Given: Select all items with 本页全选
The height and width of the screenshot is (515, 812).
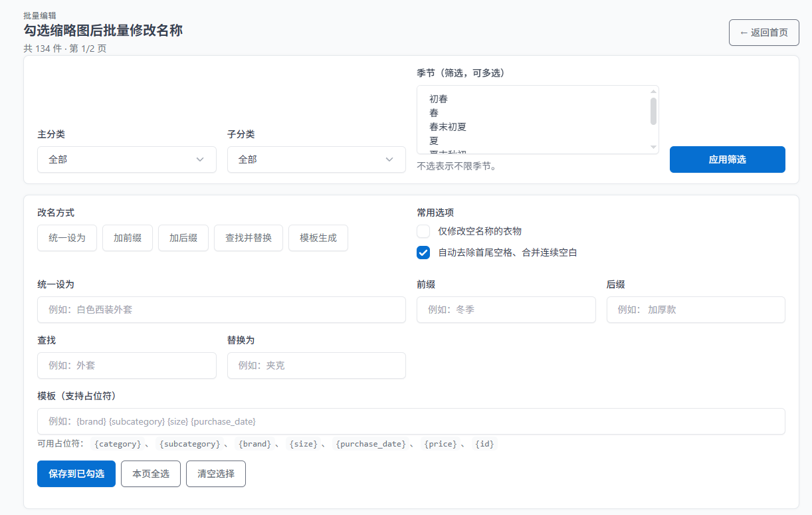Looking at the screenshot, I should pos(150,474).
